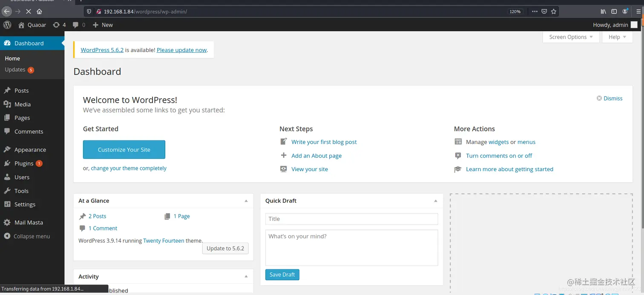Expand the Screen Options dropdown
This screenshot has width=644, height=295.
[x=571, y=37]
